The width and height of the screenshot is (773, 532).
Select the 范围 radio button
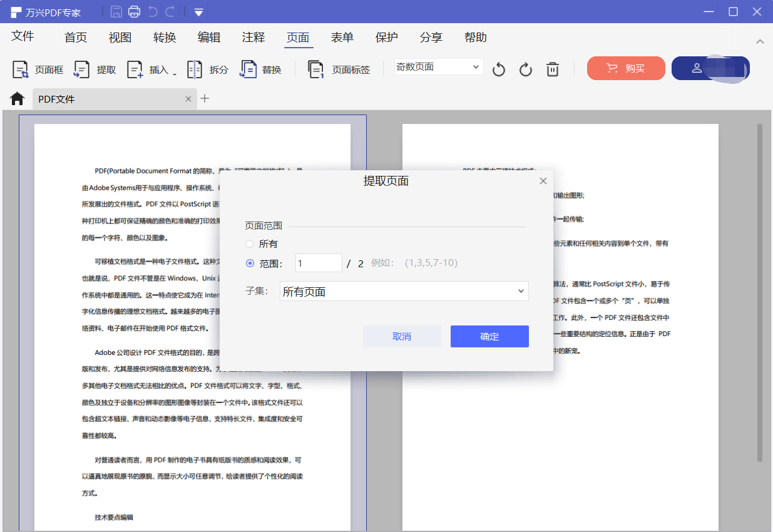click(250, 263)
